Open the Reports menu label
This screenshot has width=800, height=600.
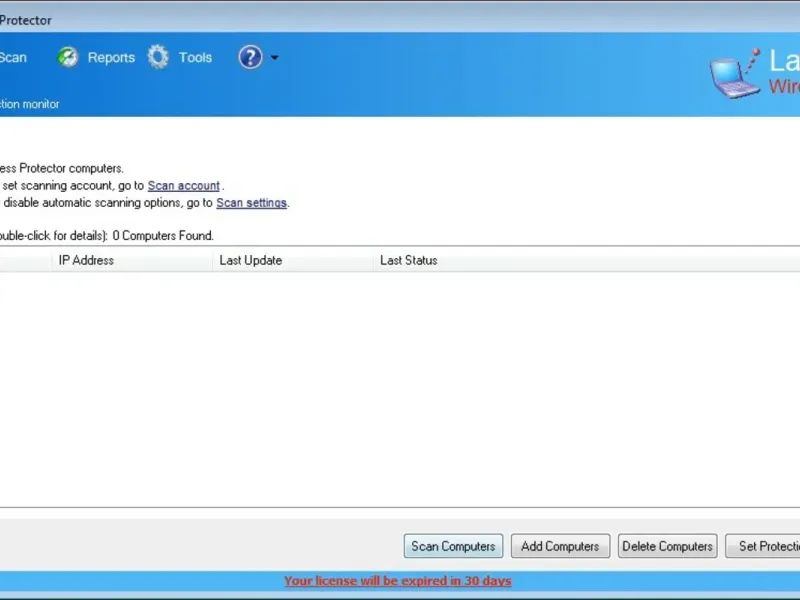(x=111, y=58)
